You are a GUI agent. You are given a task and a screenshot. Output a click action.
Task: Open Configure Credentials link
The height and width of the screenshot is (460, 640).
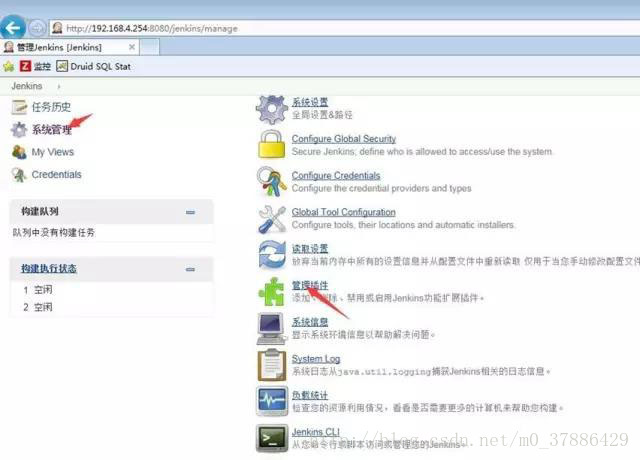(336, 176)
